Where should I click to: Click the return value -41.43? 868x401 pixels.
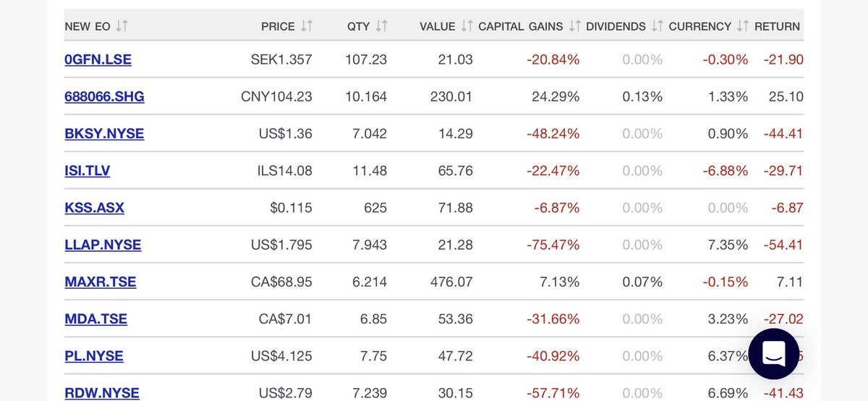click(783, 393)
